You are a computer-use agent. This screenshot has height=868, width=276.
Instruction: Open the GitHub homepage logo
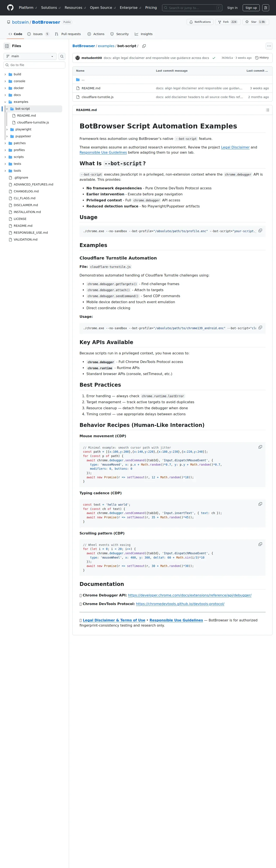[11, 7]
